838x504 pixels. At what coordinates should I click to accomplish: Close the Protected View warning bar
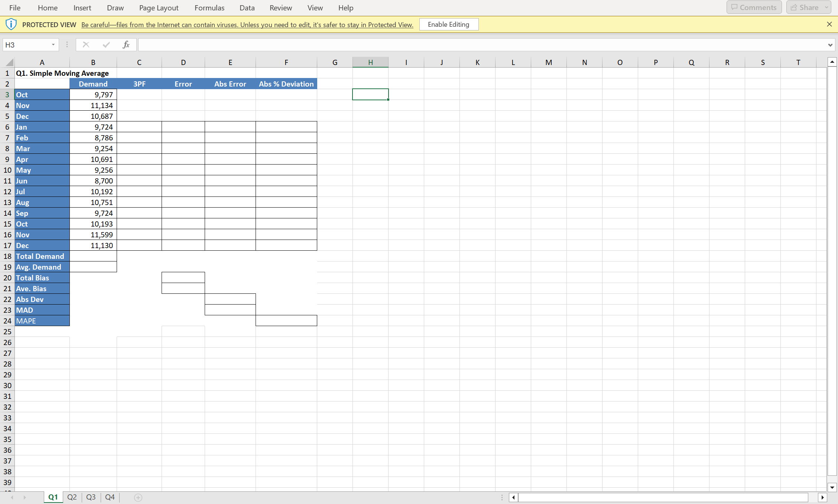point(829,24)
